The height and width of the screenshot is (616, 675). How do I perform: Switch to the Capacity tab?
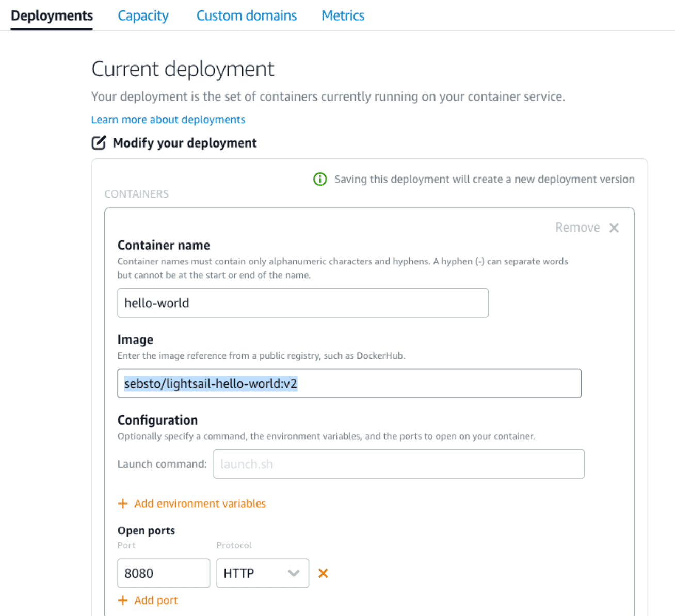(x=143, y=15)
